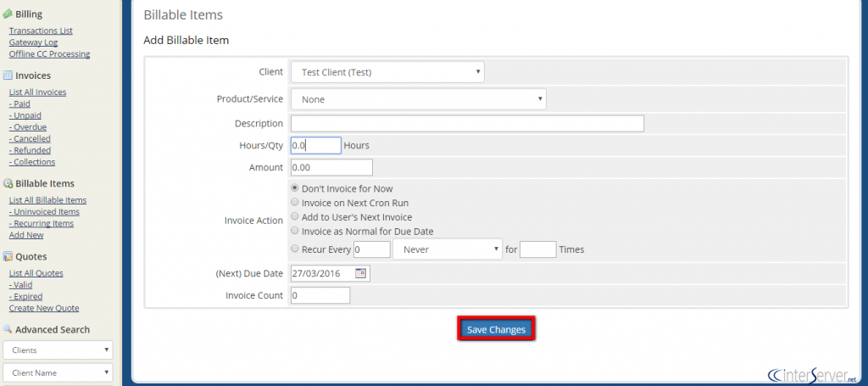Screen dimensions: 868x386
Task: Click the (Next) Due Date field
Action: click(331, 273)
